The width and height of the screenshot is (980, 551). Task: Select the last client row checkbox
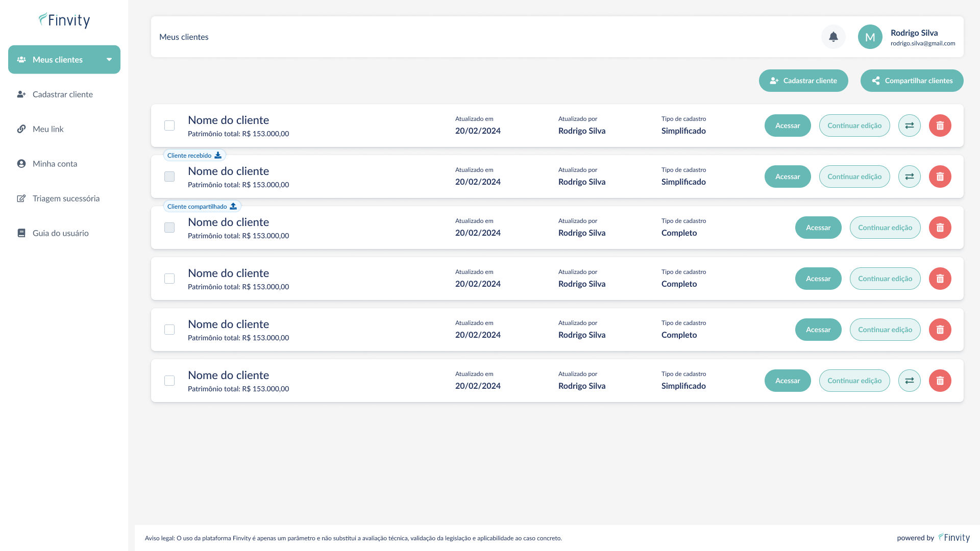coord(169,381)
